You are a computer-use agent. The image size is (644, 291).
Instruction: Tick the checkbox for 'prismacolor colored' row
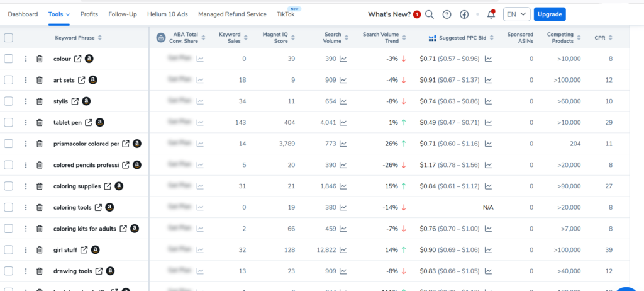point(9,144)
